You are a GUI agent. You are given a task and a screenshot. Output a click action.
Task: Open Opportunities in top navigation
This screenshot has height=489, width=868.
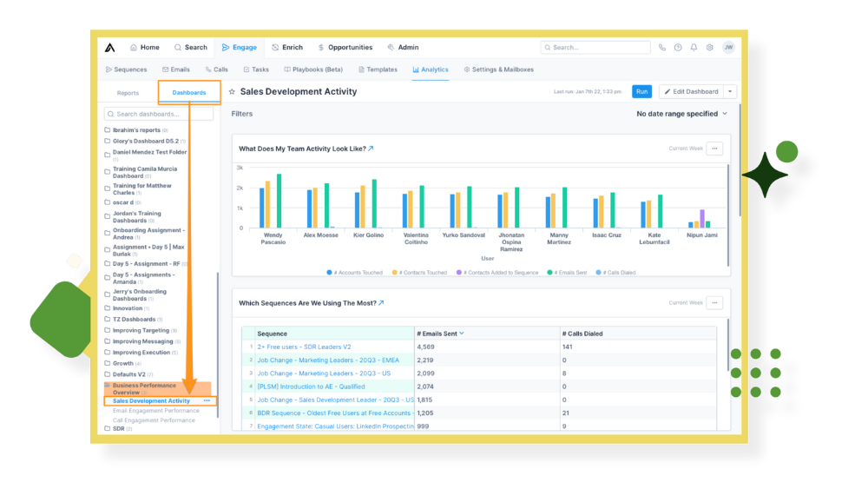(x=345, y=48)
